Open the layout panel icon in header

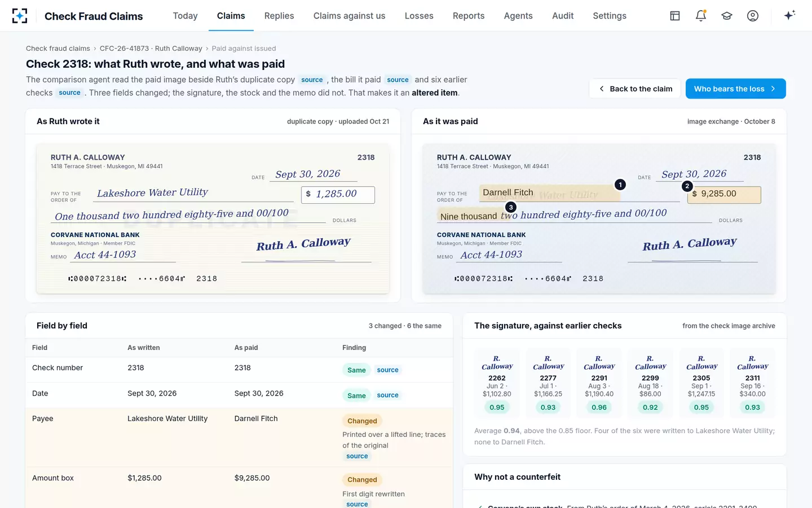click(675, 16)
